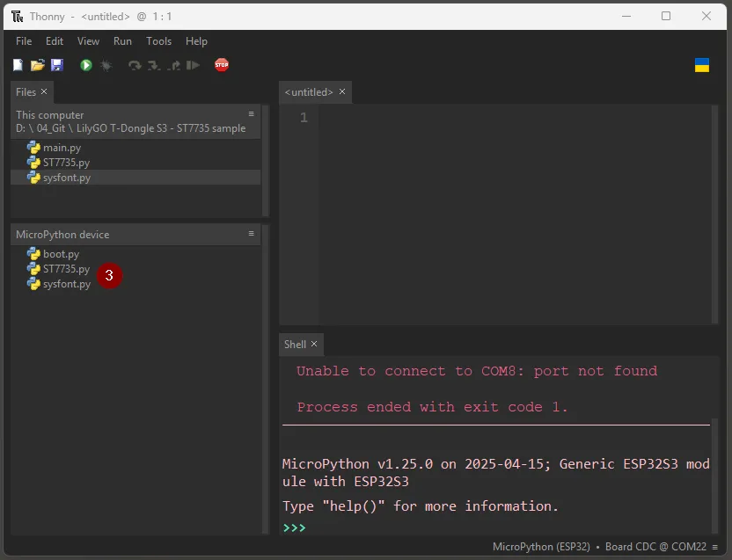732x560 pixels.
Task: Click the New file toolbar icon
Action: tap(18, 65)
